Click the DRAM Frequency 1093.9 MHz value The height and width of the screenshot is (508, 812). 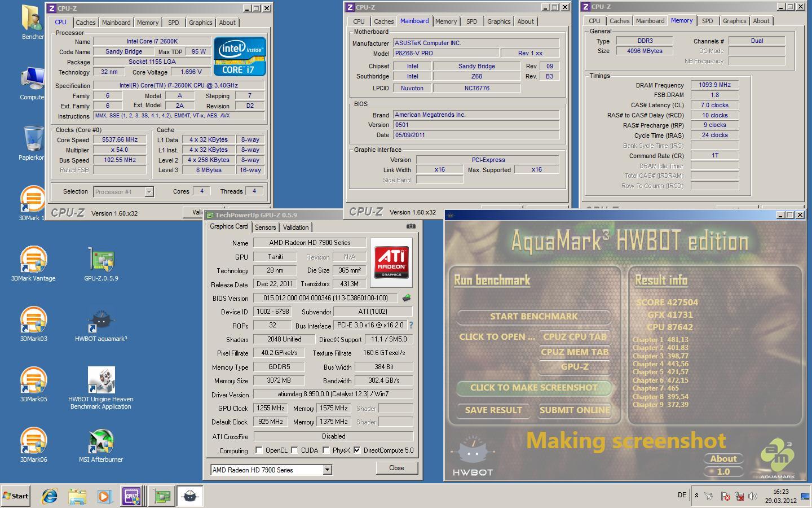click(714, 85)
